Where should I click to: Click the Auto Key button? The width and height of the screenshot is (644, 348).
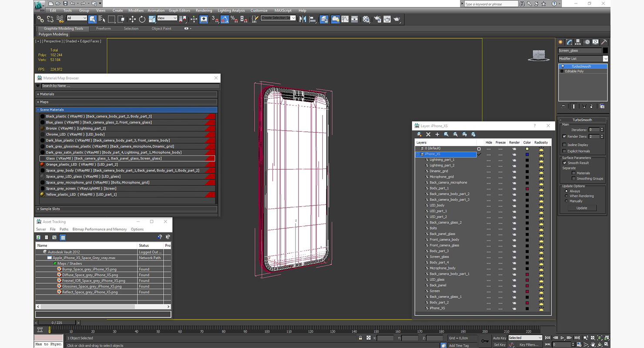500,338
